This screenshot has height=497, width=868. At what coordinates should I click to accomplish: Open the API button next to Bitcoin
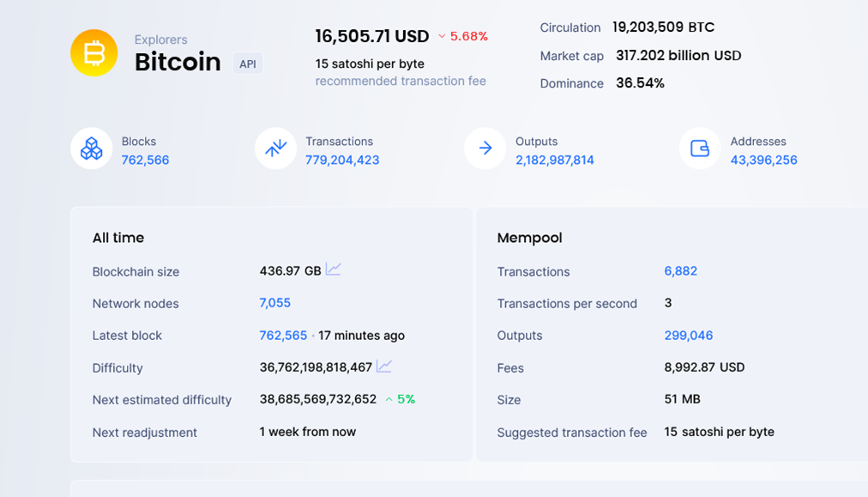[x=247, y=64]
